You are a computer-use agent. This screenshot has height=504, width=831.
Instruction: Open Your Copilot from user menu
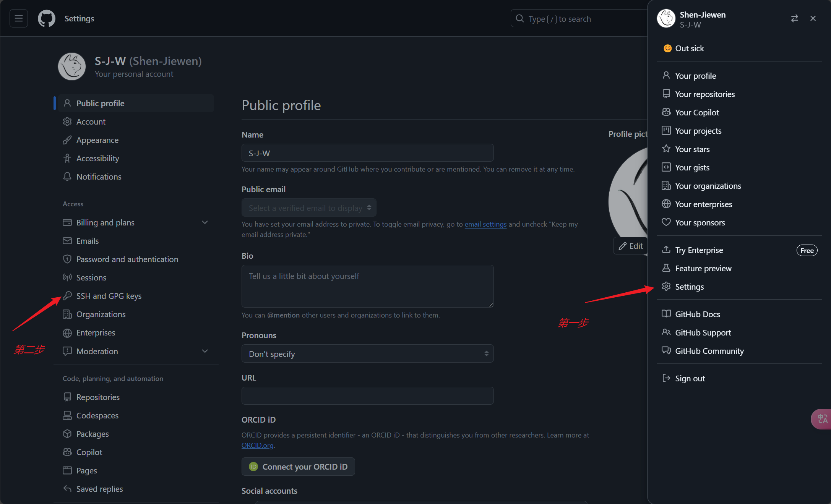point(739,112)
